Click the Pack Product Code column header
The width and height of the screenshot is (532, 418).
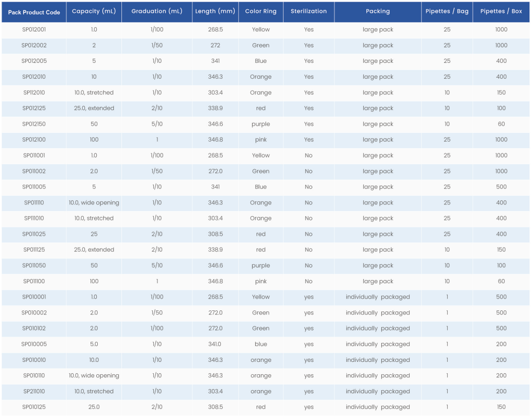[x=34, y=12]
